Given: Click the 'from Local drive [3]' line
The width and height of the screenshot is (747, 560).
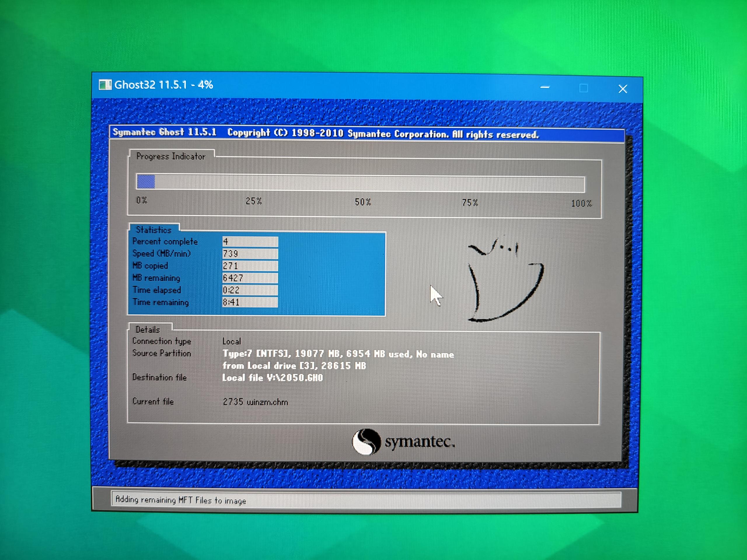Looking at the screenshot, I should click(294, 366).
